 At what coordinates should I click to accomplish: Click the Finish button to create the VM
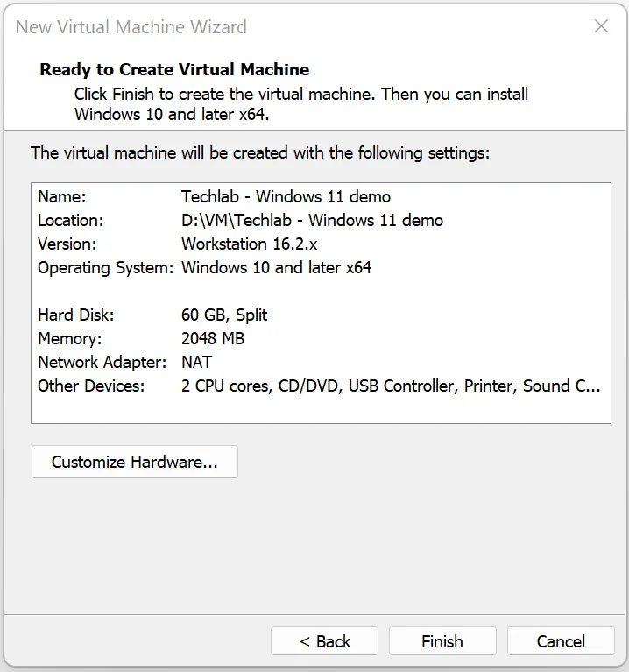[442, 641]
